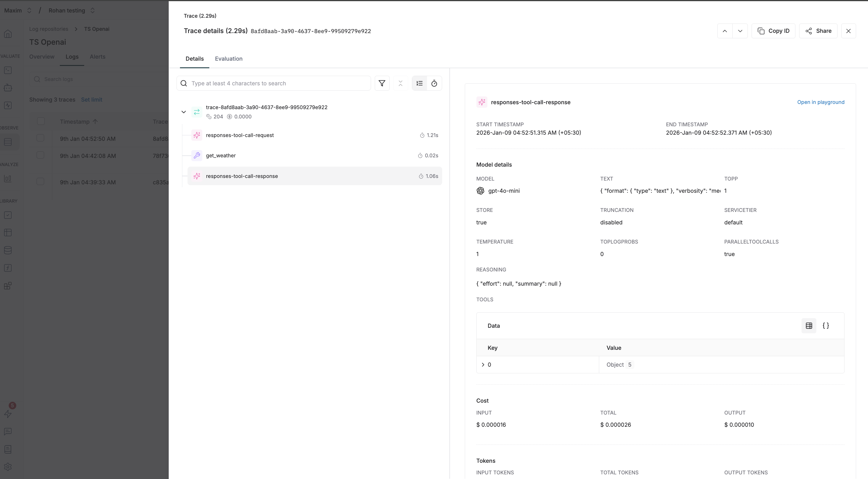Open the Rohan testing workspace switcher
Image resolution: width=868 pixels, height=479 pixels.
[x=93, y=10]
